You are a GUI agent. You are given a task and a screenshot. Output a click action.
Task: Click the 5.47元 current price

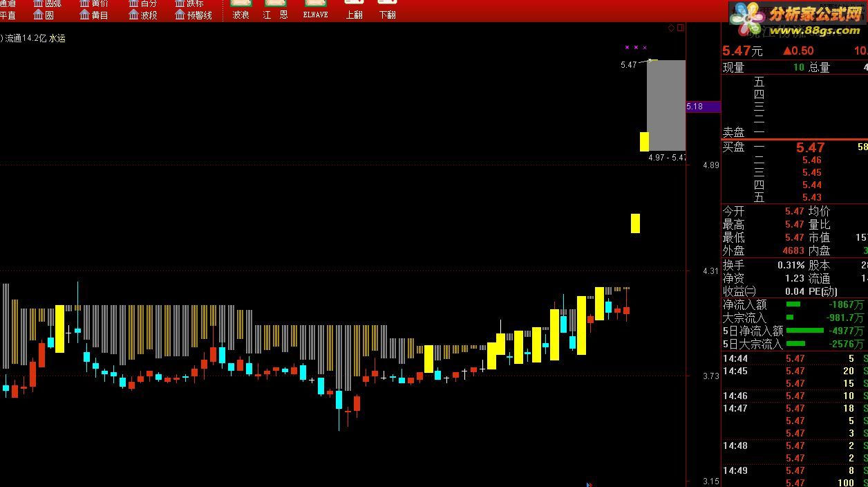(742, 51)
